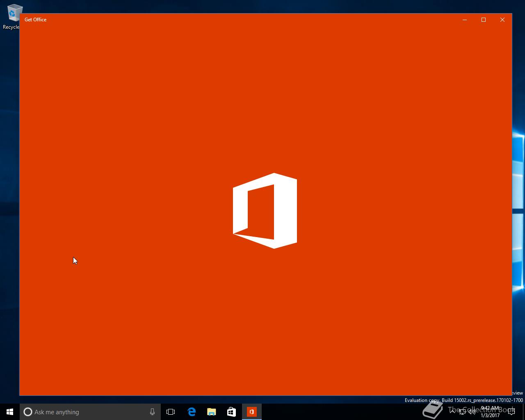The image size is (525, 420).
Task: Open the Action Center notifications icon
Action: pyautogui.click(x=511, y=412)
